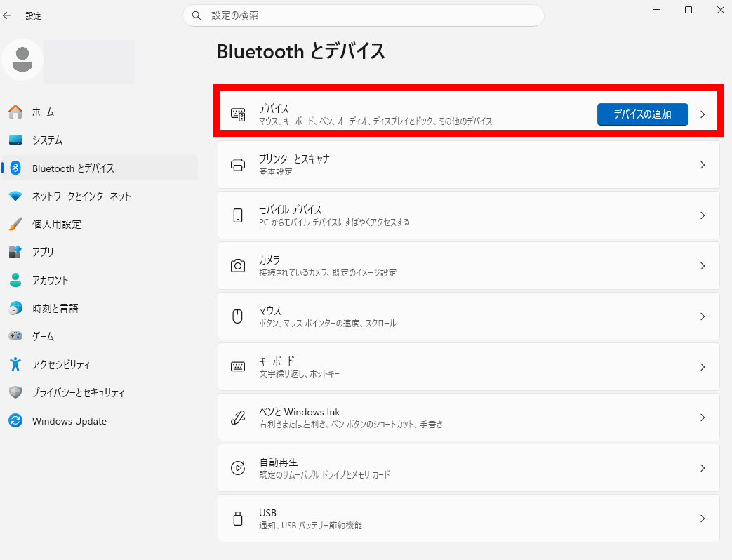This screenshot has height=560, width=732.
Task: Click the ネットワークとインターネット wifi icon
Action: tap(15, 196)
